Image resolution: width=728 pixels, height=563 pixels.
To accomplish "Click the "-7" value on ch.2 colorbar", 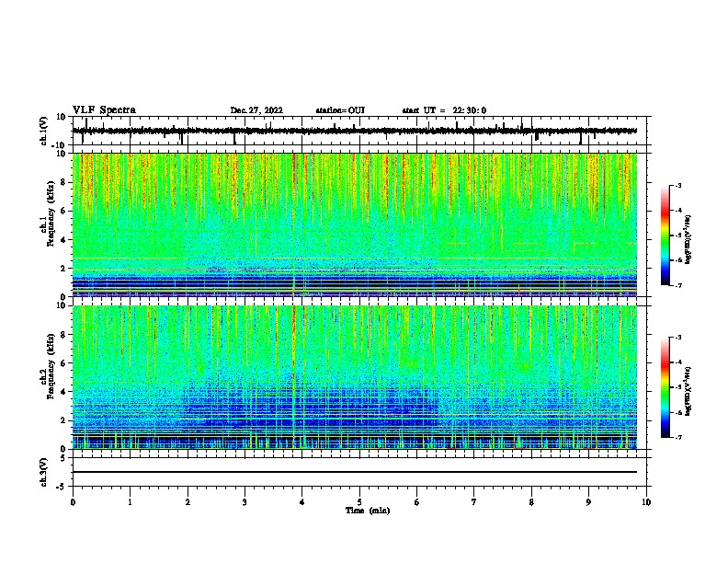I will pyautogui.click(x=677, y=437).
